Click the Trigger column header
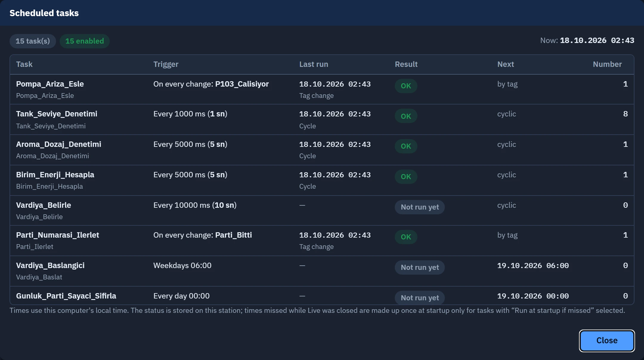Image resolution: width=644 pixels, height=360 pixels. [166, 64]
